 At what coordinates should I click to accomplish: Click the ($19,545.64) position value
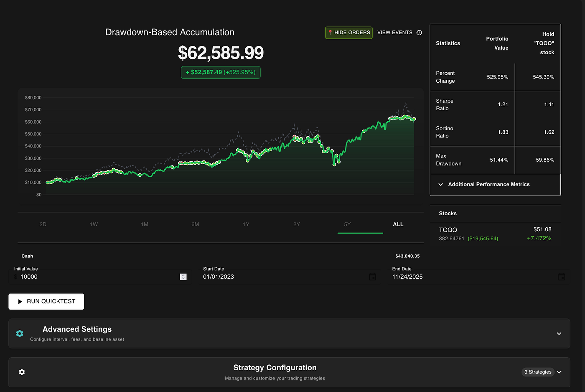tap(483, 239)
